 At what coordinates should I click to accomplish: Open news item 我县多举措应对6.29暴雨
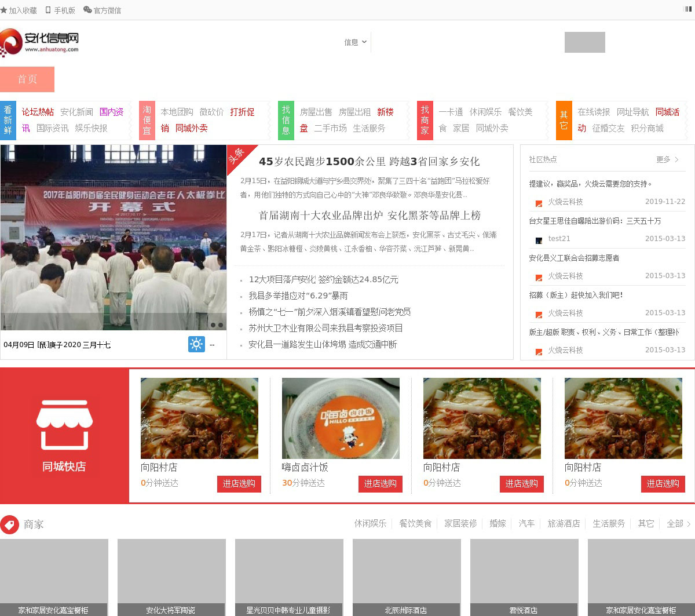pyautogui.click(x=298, y=296)
